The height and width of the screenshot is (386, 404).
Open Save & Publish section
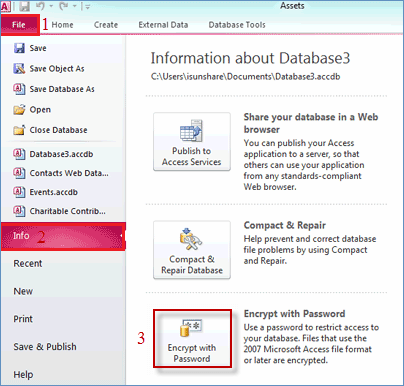(45, 346)
